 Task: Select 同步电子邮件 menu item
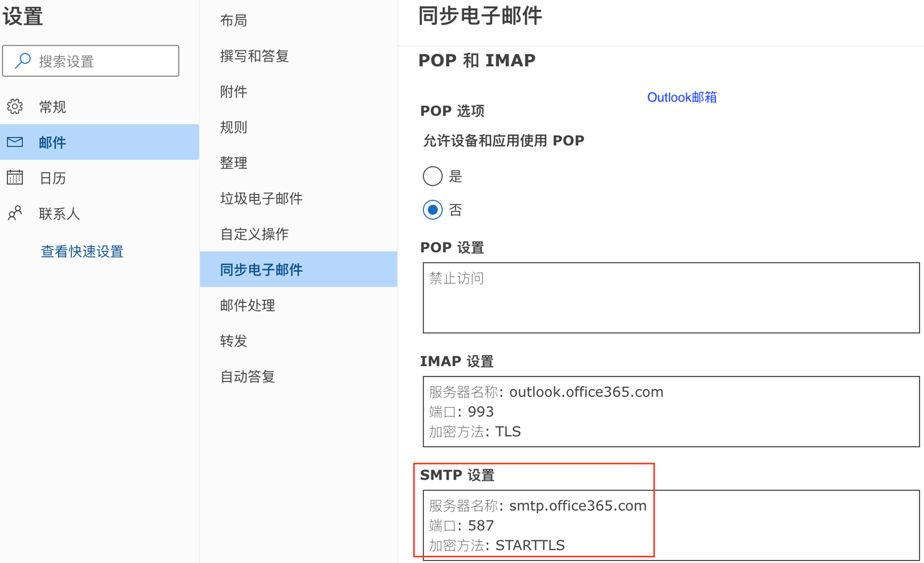coord(261,270)
